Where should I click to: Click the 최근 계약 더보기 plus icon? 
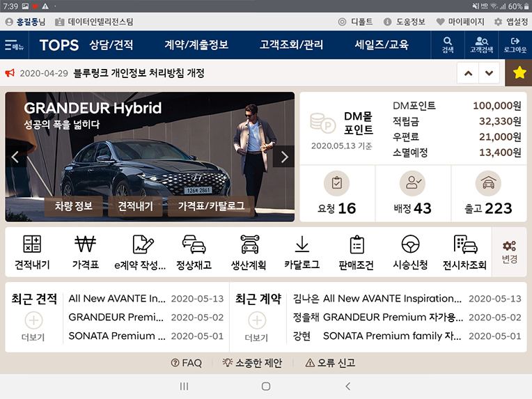point(257,320)
